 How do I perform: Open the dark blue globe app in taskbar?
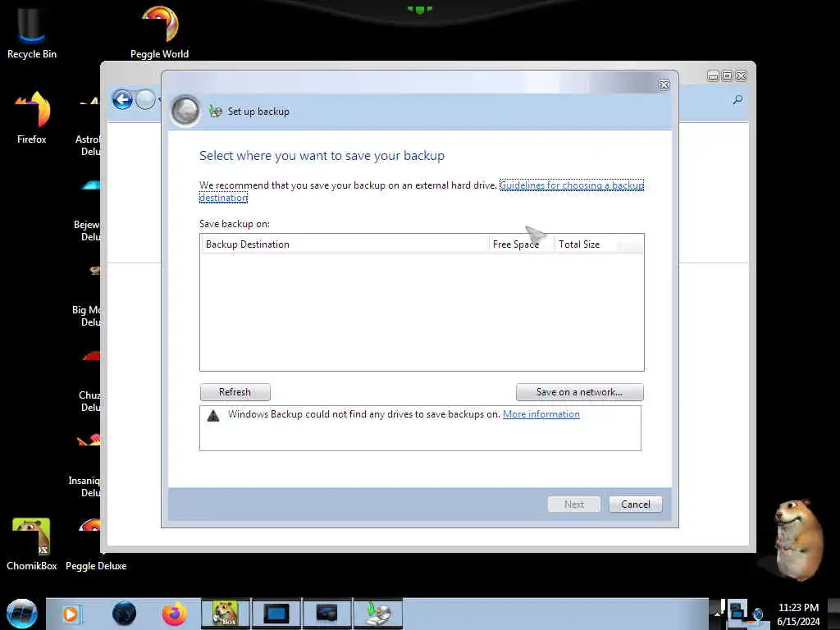pyautogui.click(x=124, y=614)
